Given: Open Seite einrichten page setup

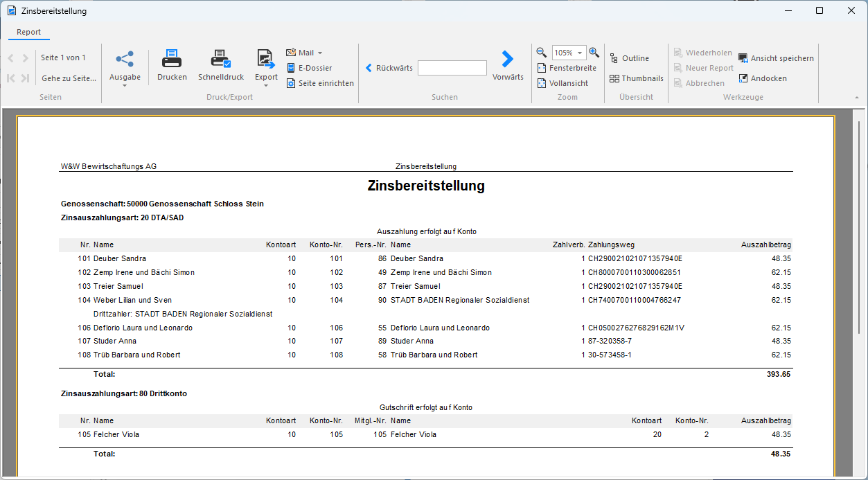Looking at the screenshot, I should (x=320, y=83).
